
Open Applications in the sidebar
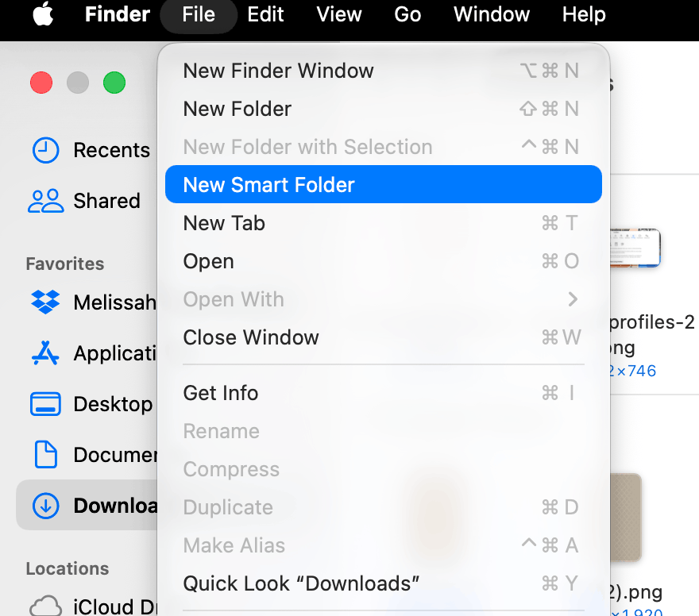[x=87, y=353]
